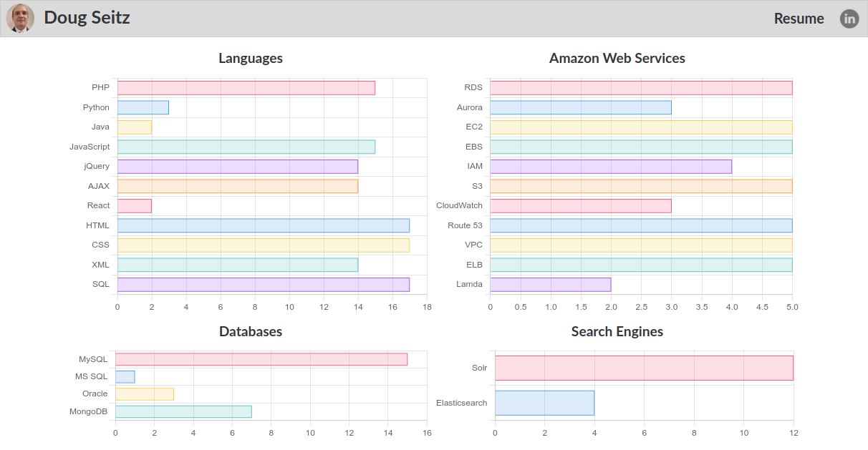The width and height of the screenshot is (868, 450).
Task: Click the MySQL bar in Databases chart
Action: pyautogui.click(x=261, y=359)
